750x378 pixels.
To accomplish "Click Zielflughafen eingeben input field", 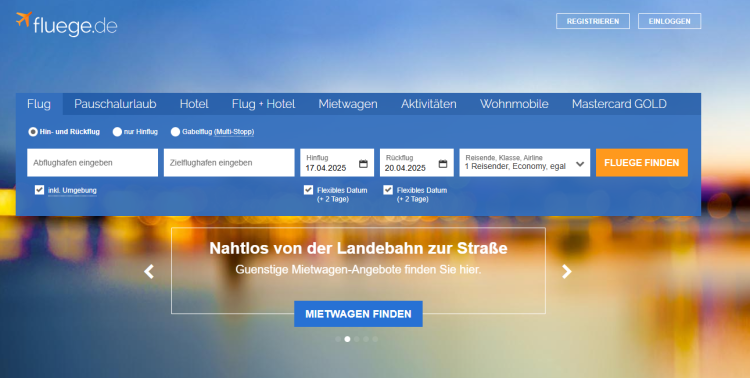I will tap(229, 163).
